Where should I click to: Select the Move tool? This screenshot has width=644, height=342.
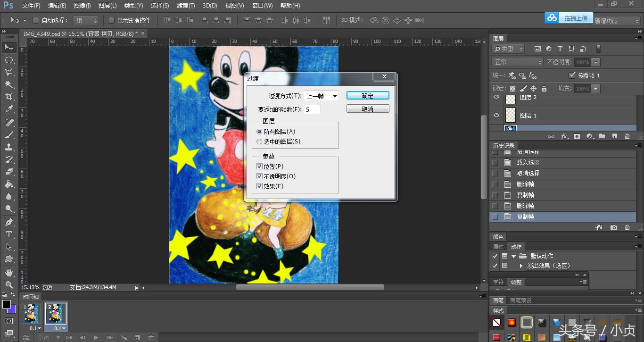pyautogui.click(x=9, y=47)
